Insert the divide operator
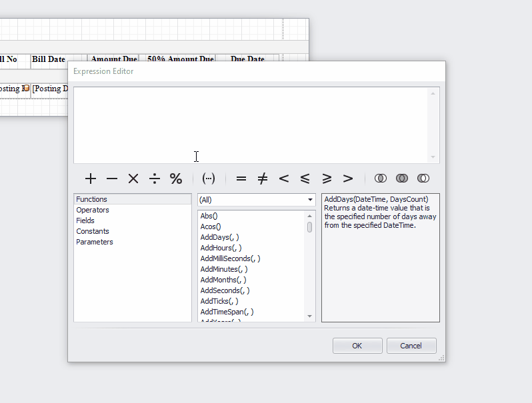Image resolution: width=532 pixels, height=403 pixels. pos(155,179)
